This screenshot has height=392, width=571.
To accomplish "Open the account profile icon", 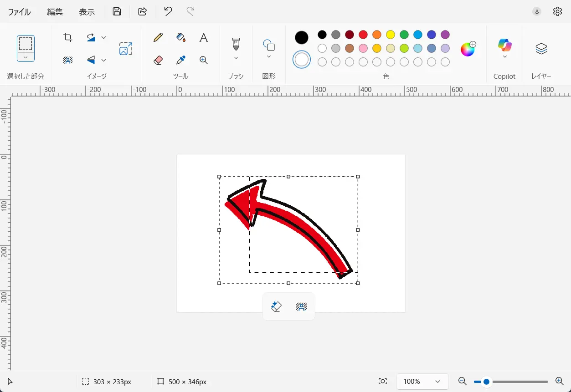I will 537,12.
